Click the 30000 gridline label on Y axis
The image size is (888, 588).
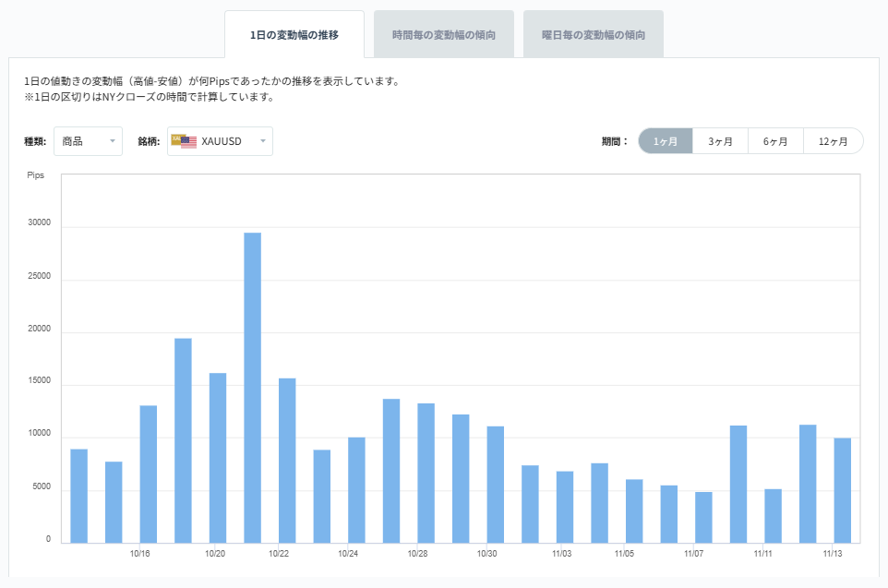[41, 223]
